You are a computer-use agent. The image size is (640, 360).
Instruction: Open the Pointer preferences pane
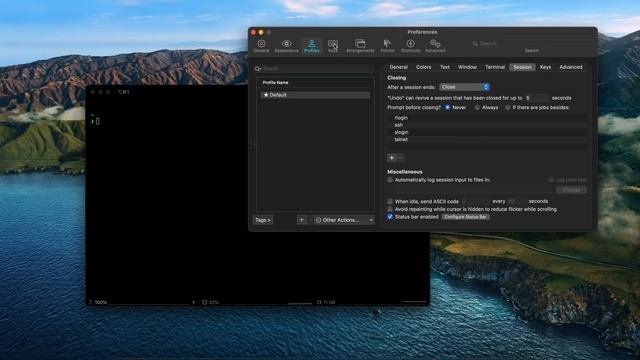387,46
